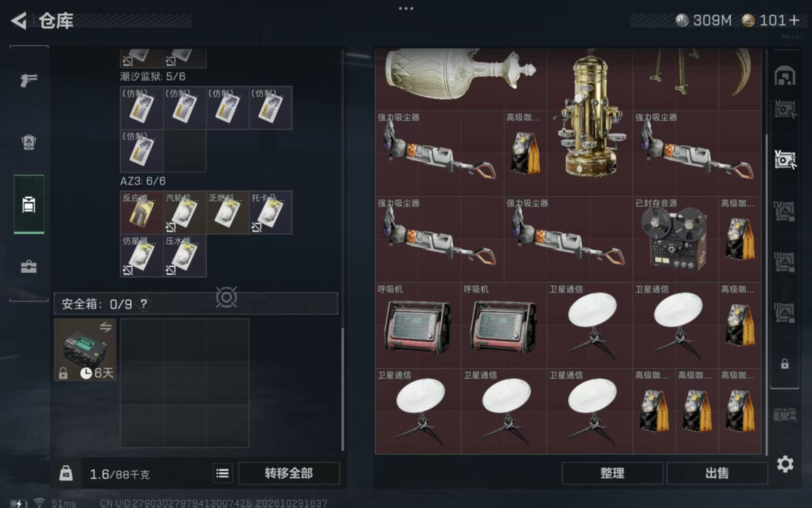
Task: Click the three dots menu at top center
Action: click(x=406, y=8)
